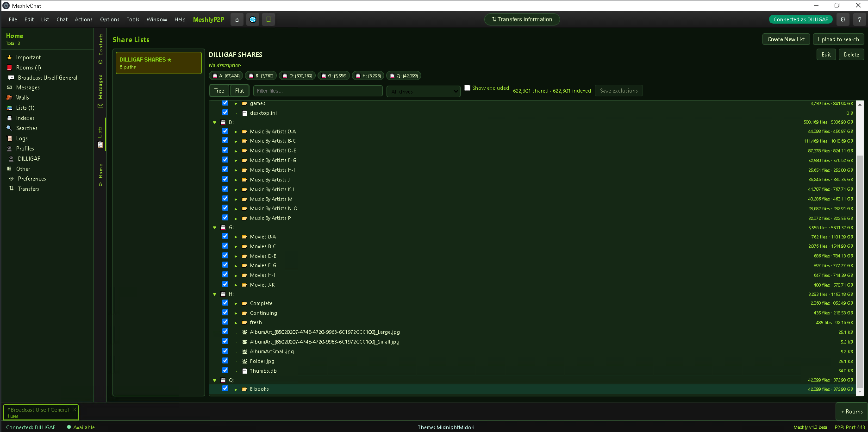Click the Lists icon in the sidebar
Viewport: 868px width, 432px height.
[x=9, y=108]
